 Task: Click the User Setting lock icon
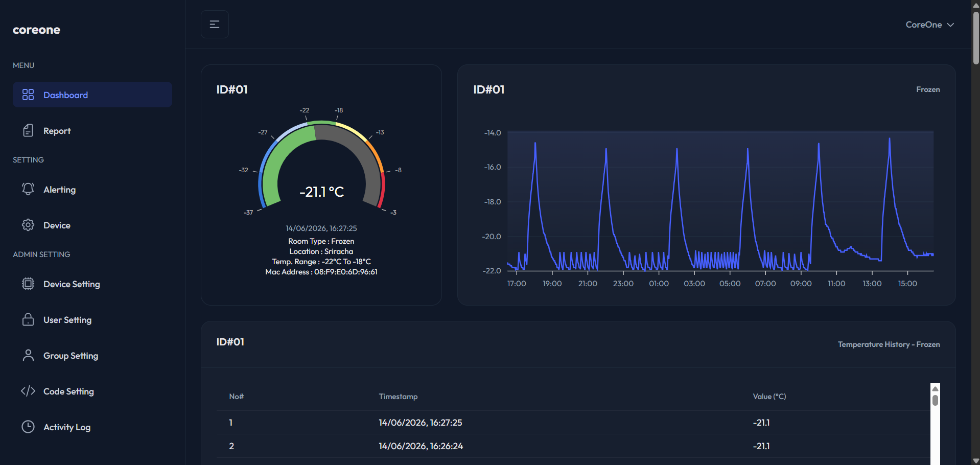[x=28, y=319]
